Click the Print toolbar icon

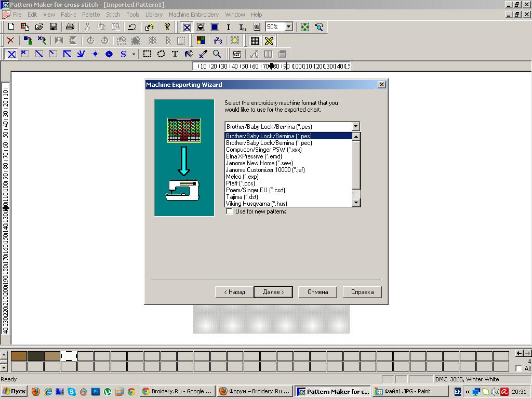[x=70, y=27]
